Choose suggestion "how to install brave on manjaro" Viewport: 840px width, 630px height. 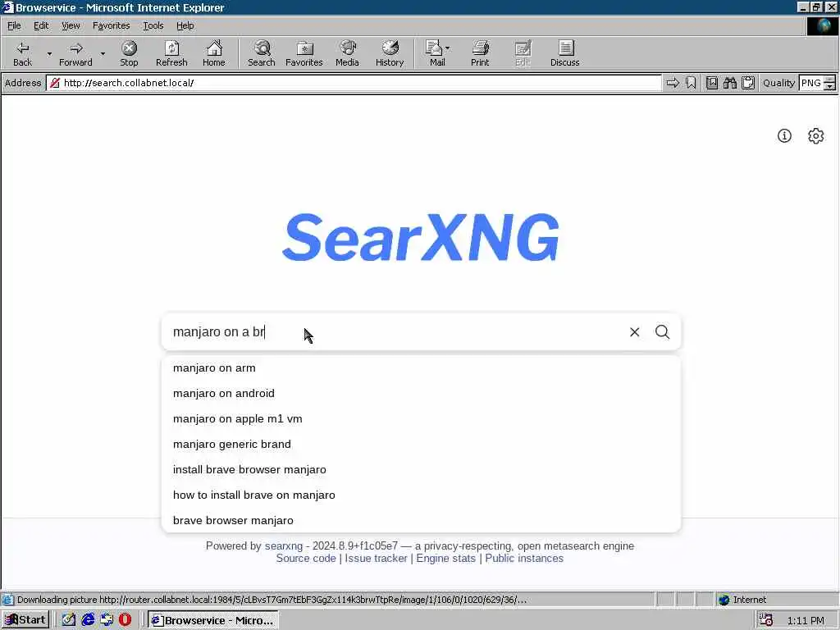(x=421, y=495)
